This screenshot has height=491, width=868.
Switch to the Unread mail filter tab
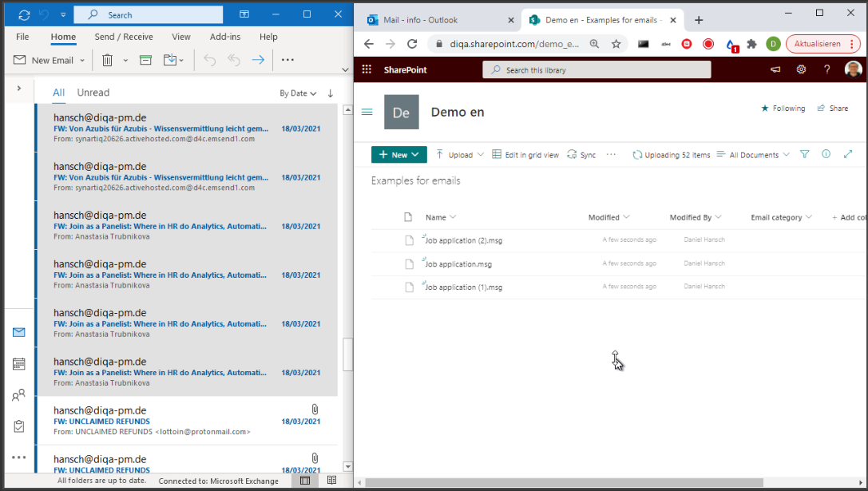tap(93, 93)
